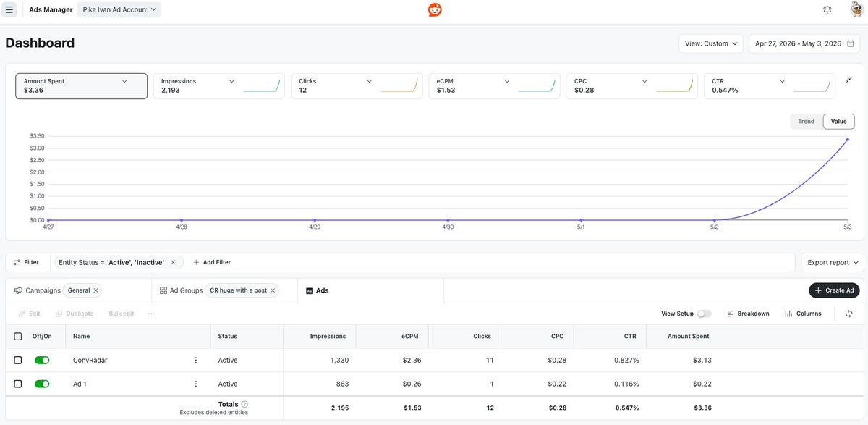Switch the chart to Value mode

click(x=839, y=122)
